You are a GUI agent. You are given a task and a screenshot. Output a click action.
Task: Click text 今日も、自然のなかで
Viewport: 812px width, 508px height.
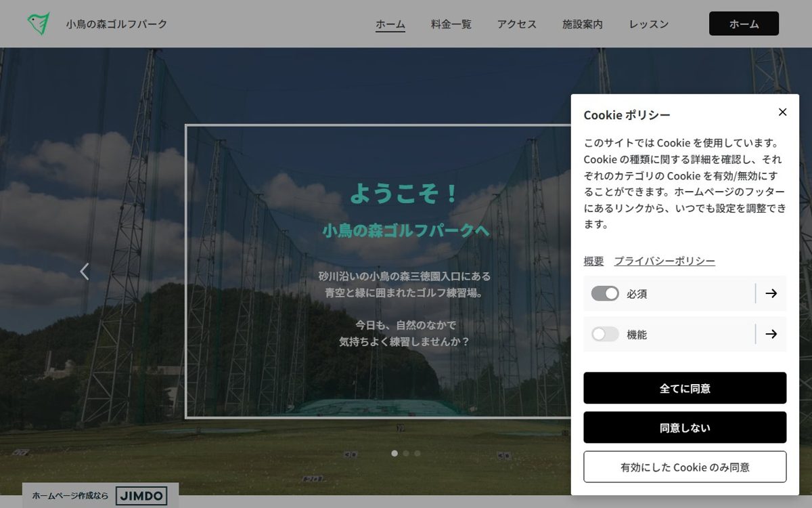[405, 325]
